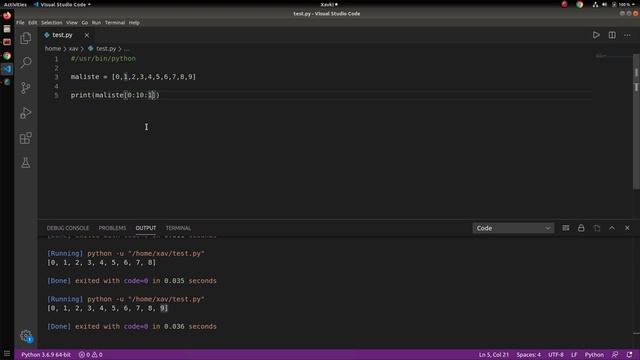Open the Extensions view

[x=26, y=138]
